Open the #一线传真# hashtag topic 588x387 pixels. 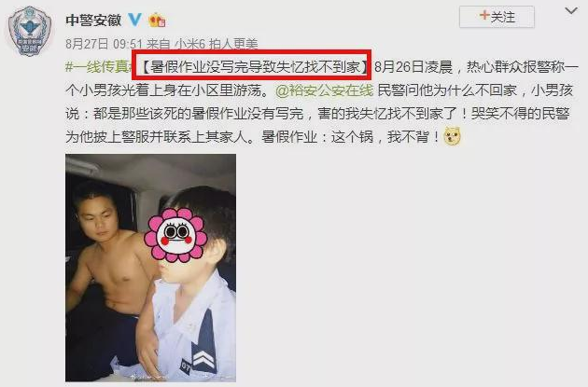click(x=99, y=67)
